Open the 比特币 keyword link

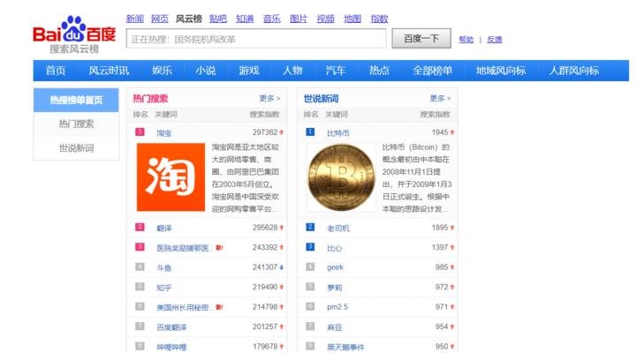[x=338, y=133]
